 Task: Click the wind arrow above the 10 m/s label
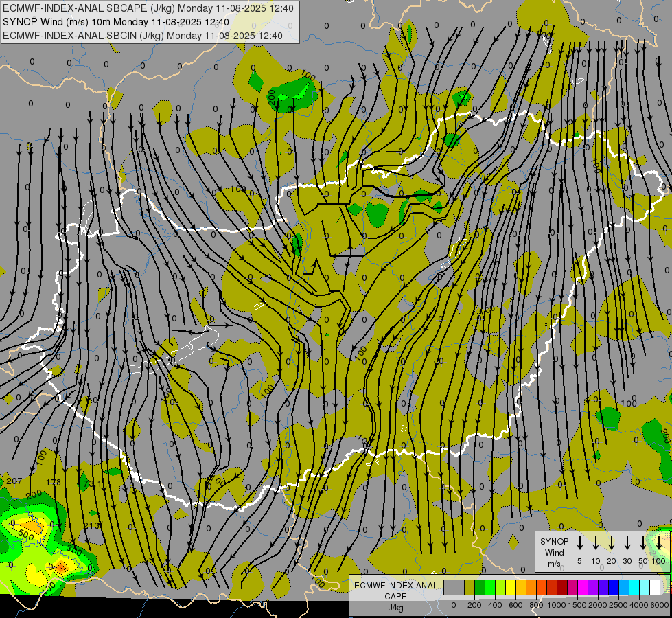click(596, 543)
